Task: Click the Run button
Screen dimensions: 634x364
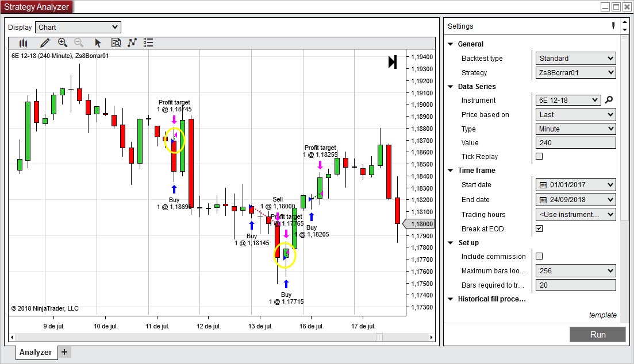Action: (x=598, y=335)
